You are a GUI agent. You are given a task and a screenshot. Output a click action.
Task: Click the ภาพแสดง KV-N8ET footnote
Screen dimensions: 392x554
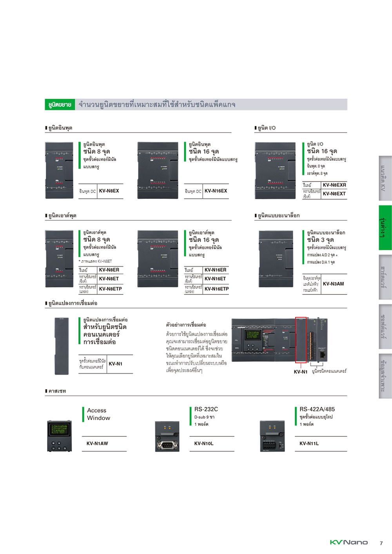point(95,261)
